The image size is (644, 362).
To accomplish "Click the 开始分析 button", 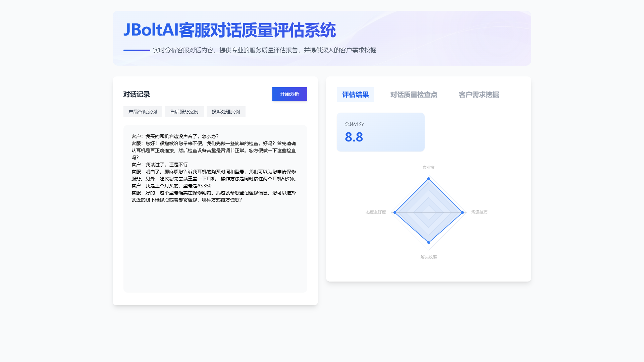I will coord(289,94).
